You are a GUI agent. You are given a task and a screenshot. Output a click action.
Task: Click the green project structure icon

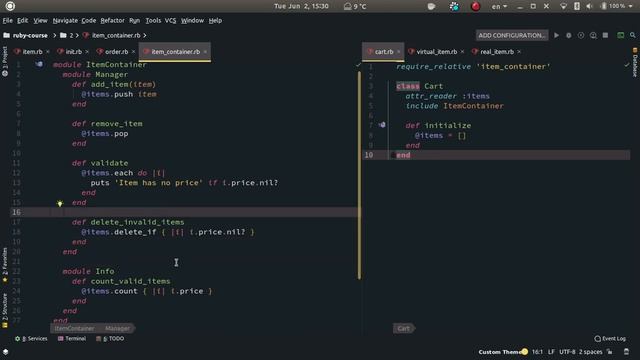click(620, 36)
